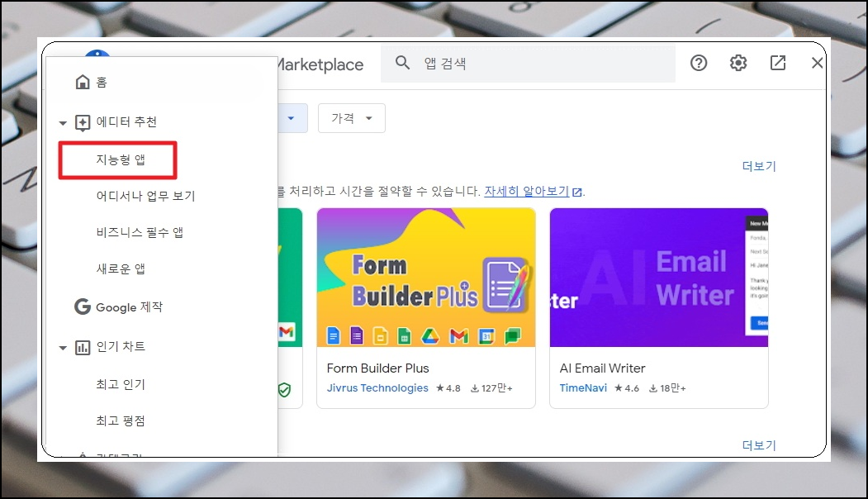Open the blue filter dropdown left of 가격
The image size is (868, 499).
pyautogui.click(x=292, y=118)
